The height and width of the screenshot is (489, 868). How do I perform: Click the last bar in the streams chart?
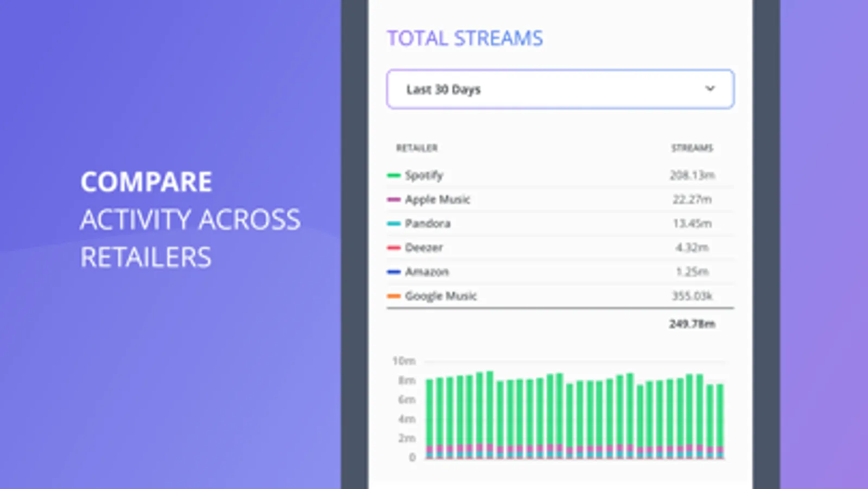[720, 422]
